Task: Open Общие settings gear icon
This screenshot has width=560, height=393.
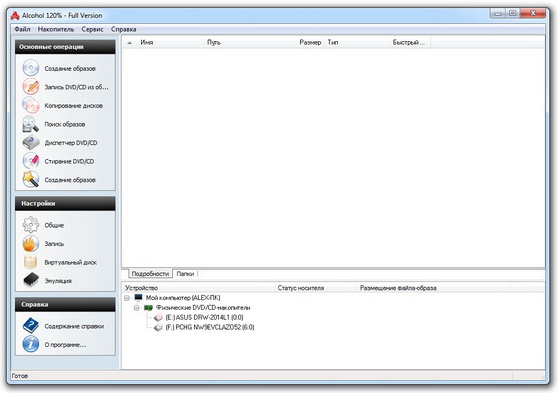Action: tap(31, 225)
